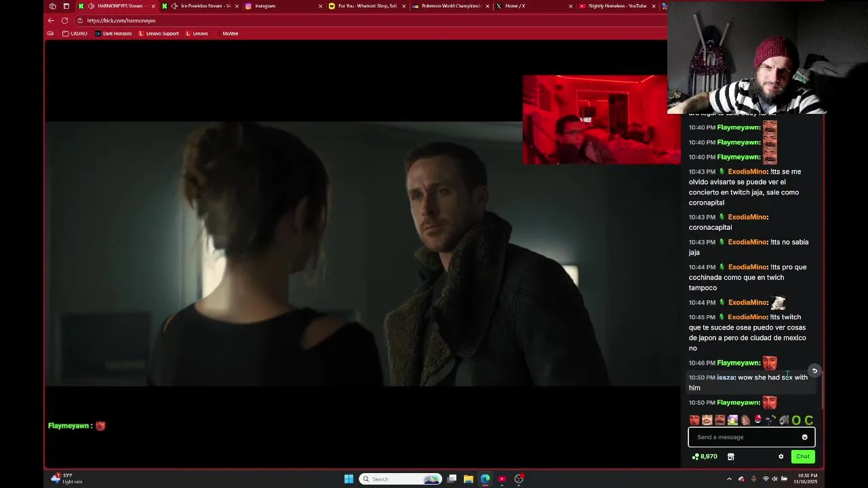This screenshot has height=488, width=868.
Task: Click ExodiaMino username on coronacapital message
Action: tap(747, 217)
